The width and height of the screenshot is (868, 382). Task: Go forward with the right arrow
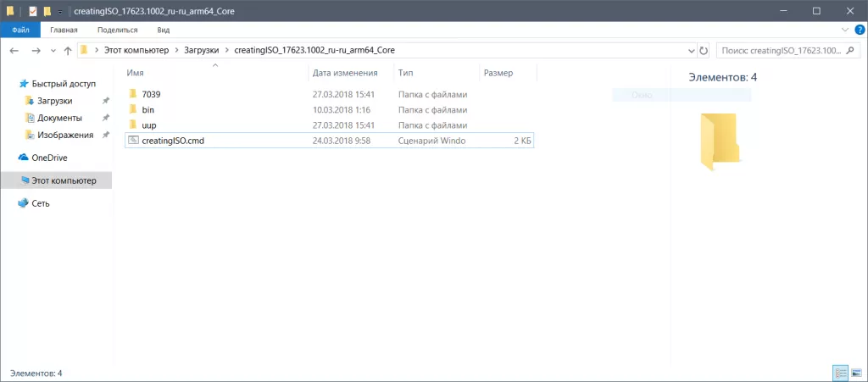tap(36, 50)
